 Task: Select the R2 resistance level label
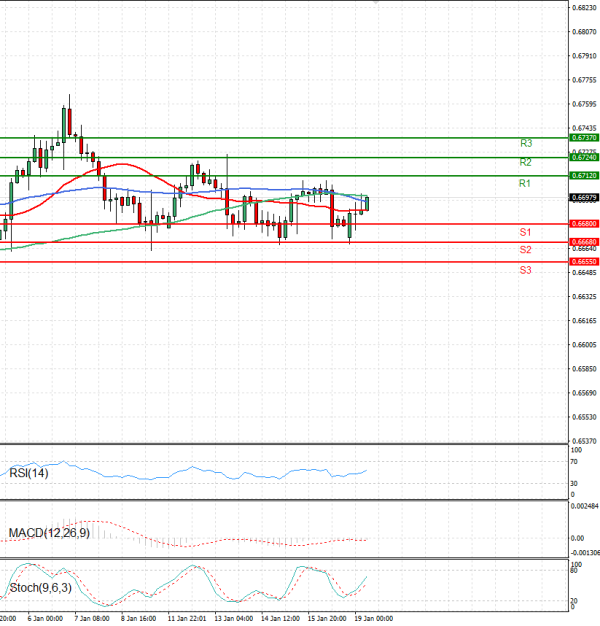[525, 162]
